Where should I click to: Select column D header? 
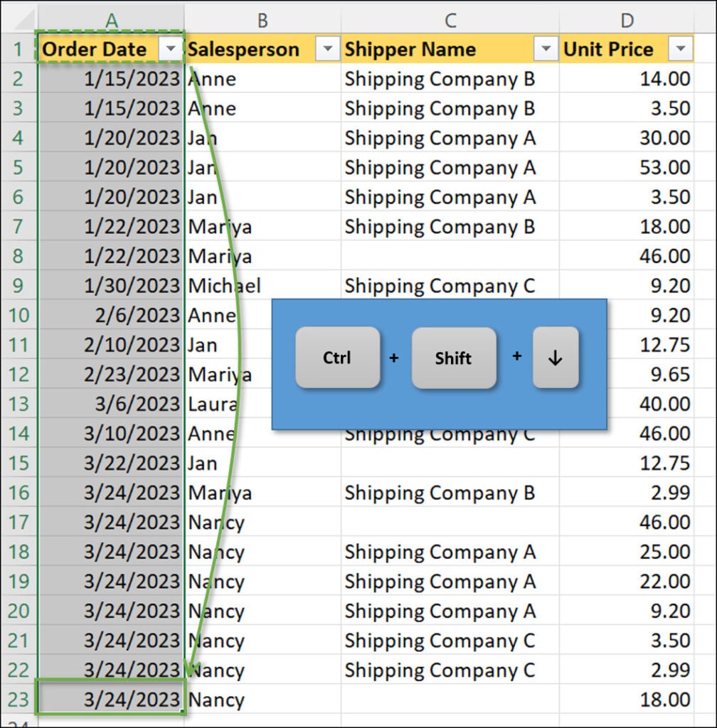[626, 21]
